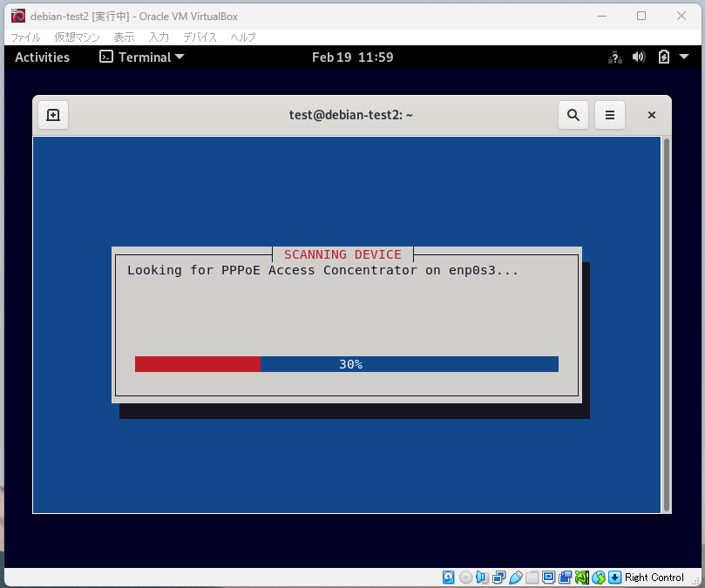Click the terminal search magnifier button
Image resolution: width=705 pixels, height=588 pixels.
click(x=573, y=115)
